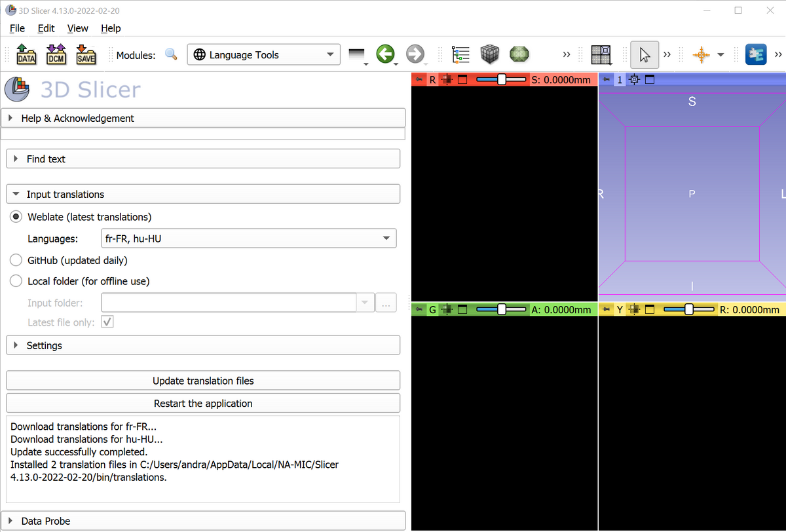
Task: Click link icon in Green slice view
Action: coord(448,309)
